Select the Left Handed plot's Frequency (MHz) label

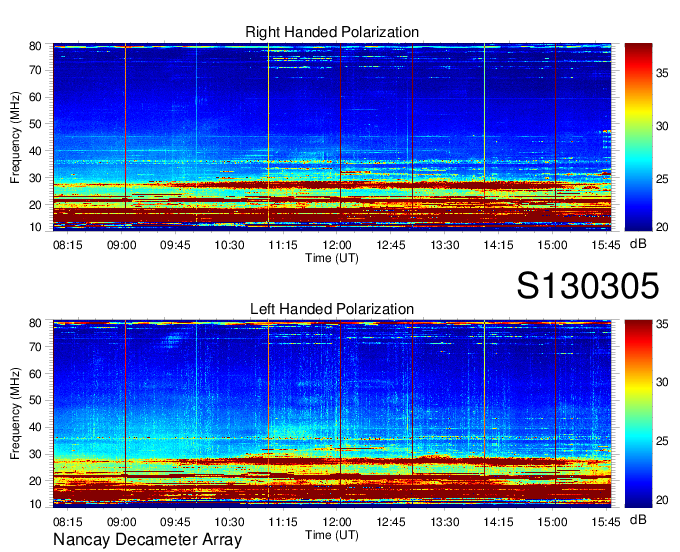[15, 414]
